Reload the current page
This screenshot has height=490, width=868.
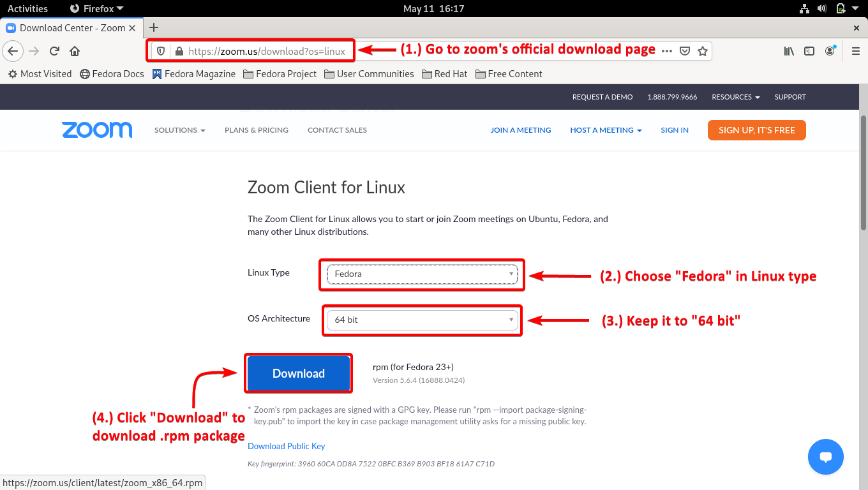[54, 50]
